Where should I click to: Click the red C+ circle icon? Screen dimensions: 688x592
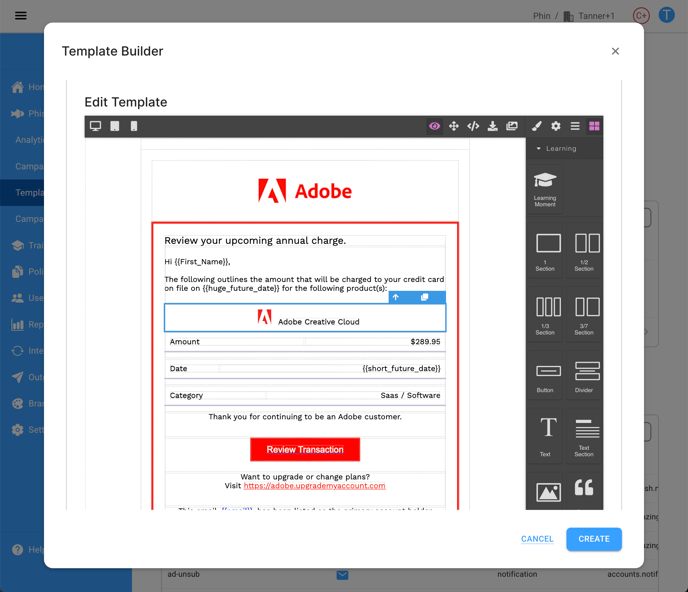pyautogui.click(x=641, y=15)
